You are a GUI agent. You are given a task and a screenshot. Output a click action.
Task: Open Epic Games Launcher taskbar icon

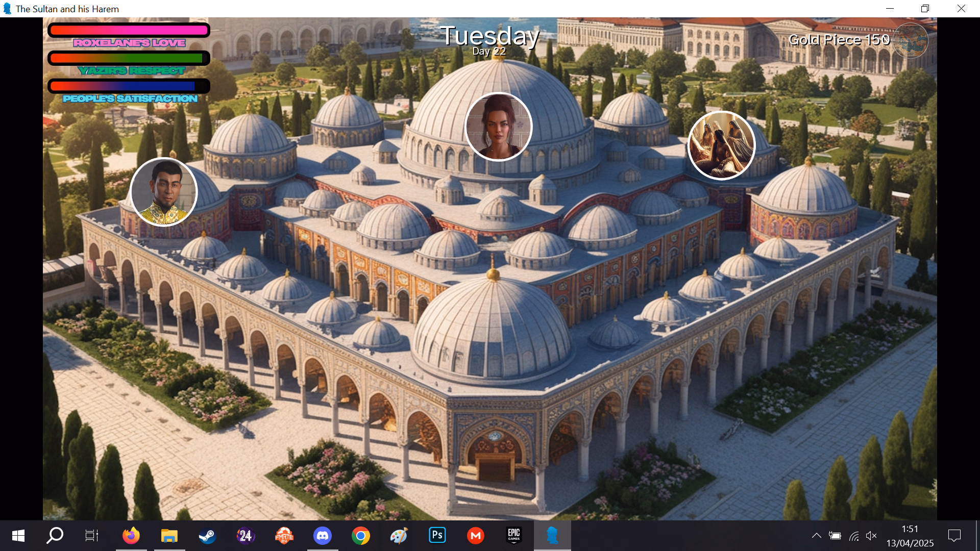pos(513,536)
